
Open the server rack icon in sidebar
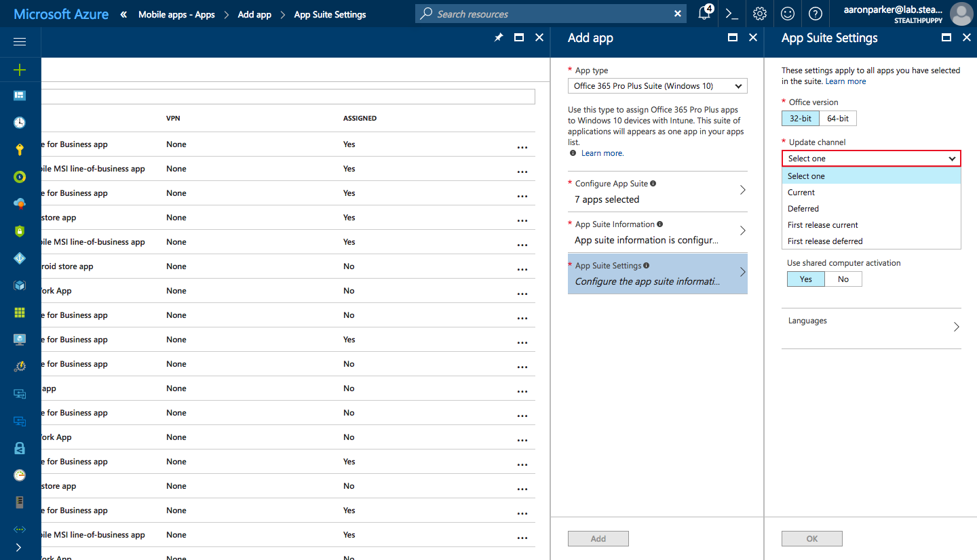coord(20,502)
